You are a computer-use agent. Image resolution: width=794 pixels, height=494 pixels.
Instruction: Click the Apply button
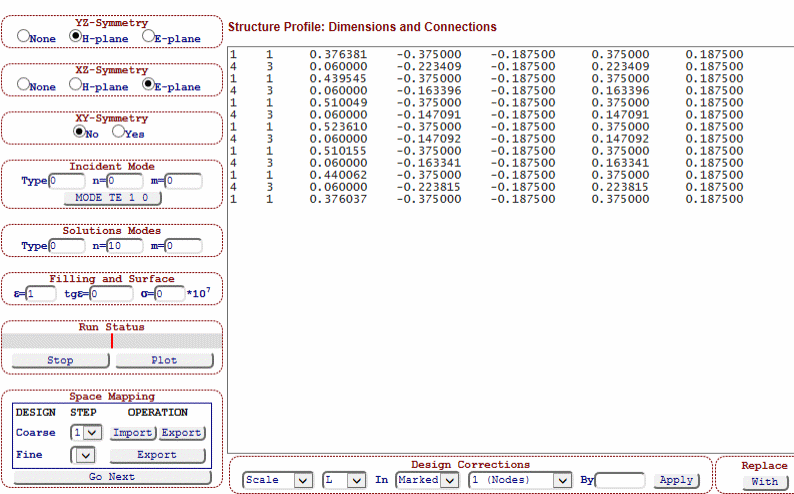click(677, 480)
